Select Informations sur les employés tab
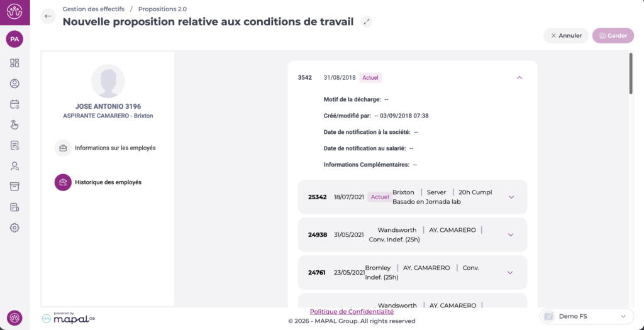Screen dimensions: 644x330 click(115, 148)
